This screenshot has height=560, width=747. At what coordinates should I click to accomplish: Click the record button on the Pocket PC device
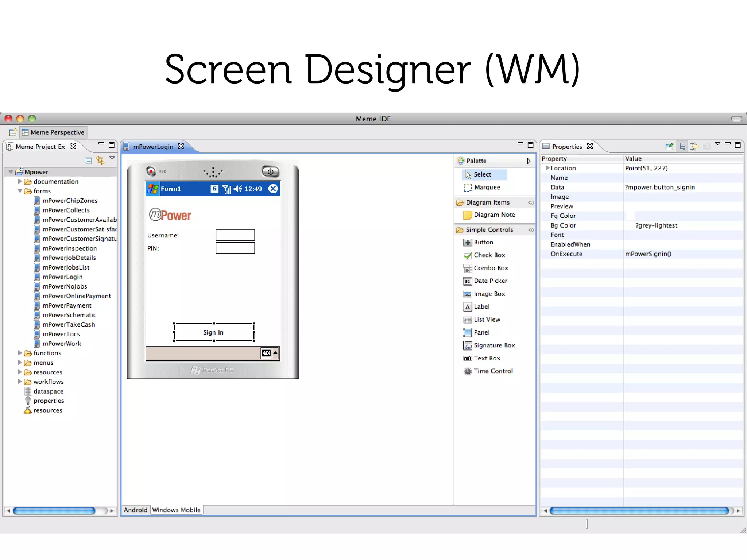point(151,171)
